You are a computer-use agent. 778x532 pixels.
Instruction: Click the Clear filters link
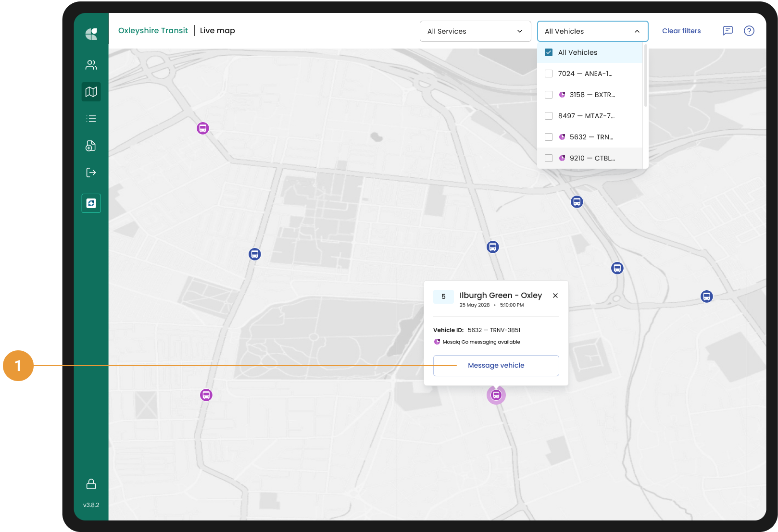[681, 31]
